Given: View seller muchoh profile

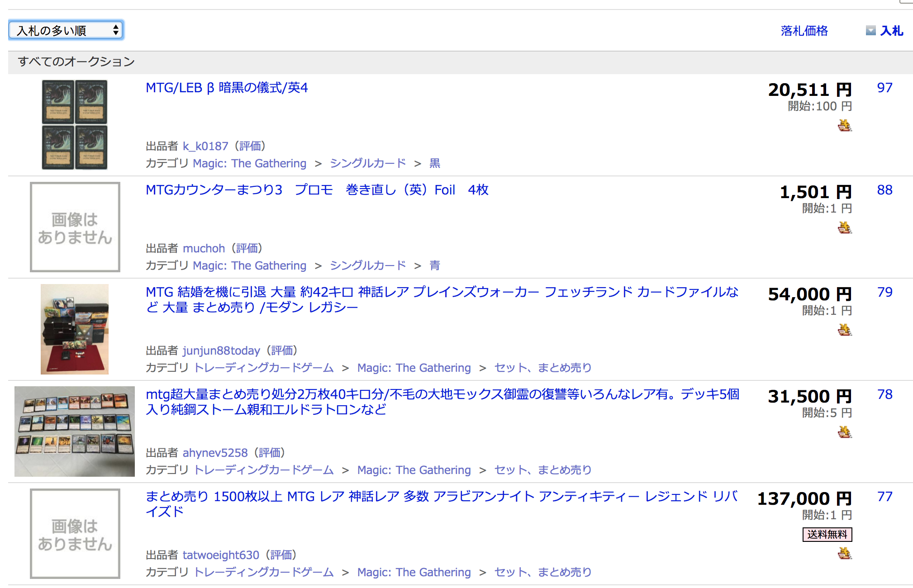Looking at the screenshot, I should [204, 248].
